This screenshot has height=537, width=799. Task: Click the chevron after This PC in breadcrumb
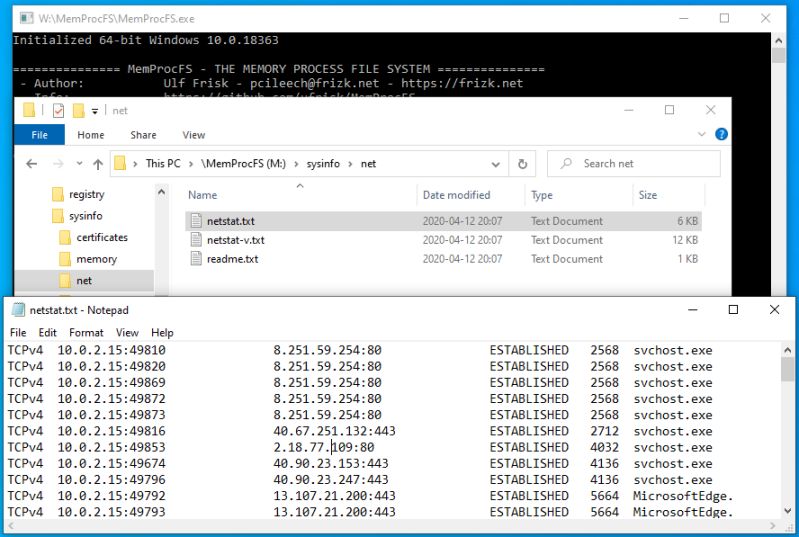click(x=191, y=164)
